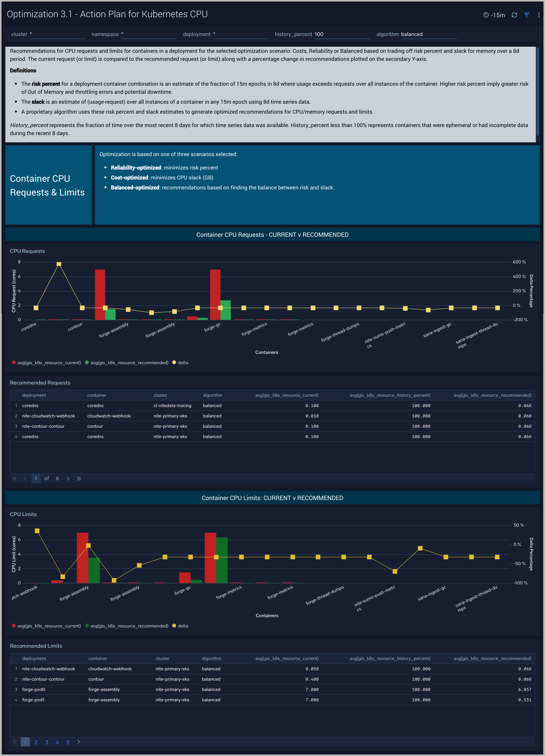Open the kebab more-options menu
Image resolution: width=545 pixels, height=756 pixels.
point(538,15)
